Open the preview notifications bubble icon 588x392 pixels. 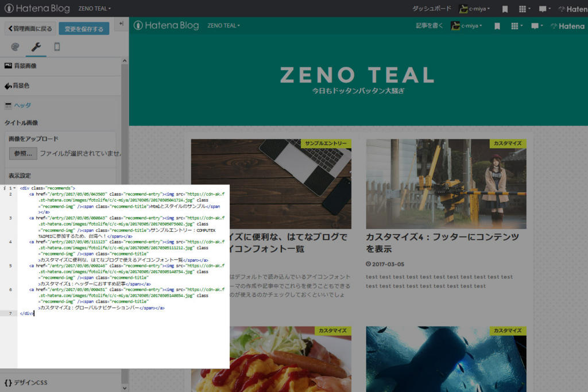[537, 26]
